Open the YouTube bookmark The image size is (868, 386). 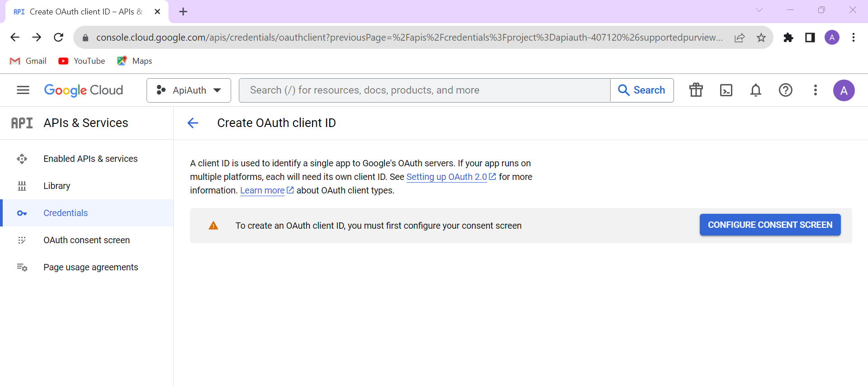coord(82,61)
